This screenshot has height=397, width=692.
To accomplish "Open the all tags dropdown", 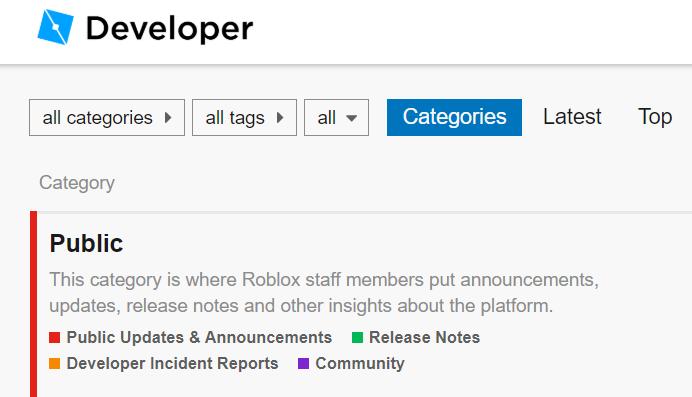I will point(244,117).
